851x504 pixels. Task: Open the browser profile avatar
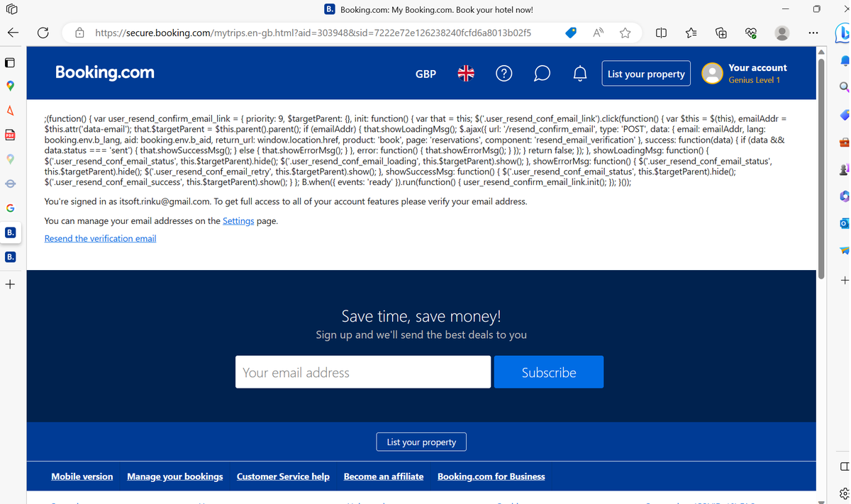[x=782, y=33]
